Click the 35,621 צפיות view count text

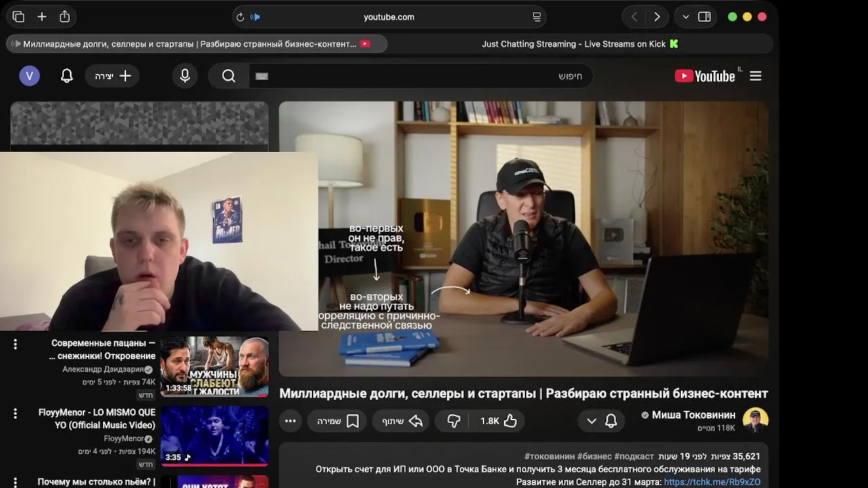tap(736, 457)
